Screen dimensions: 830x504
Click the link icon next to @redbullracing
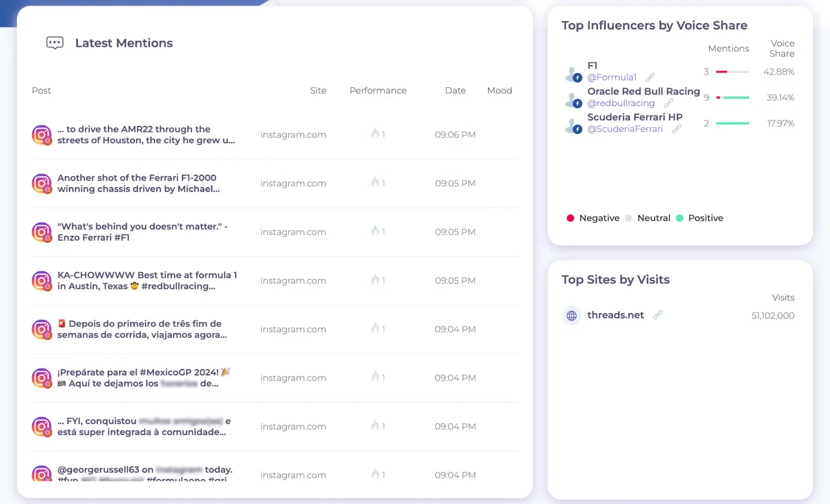(670, 103)
